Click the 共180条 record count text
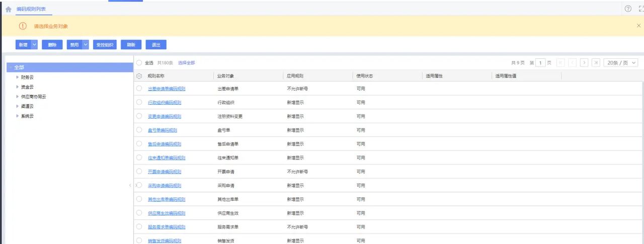644x244 pixels. pos(165,63)
